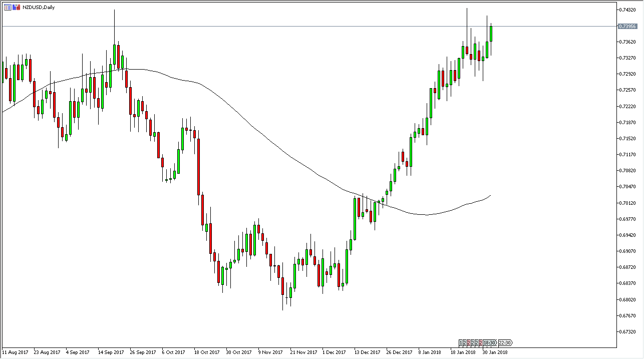Click the last '2' badge before the 18:30 marker
This screenshot has height=359, width=644.
point(481,343)
